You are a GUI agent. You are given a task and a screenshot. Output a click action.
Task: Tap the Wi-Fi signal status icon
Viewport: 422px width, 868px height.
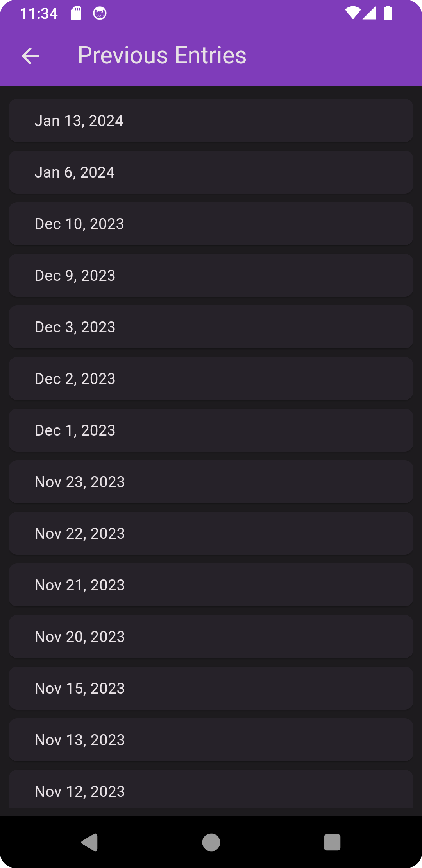[352, 13]
